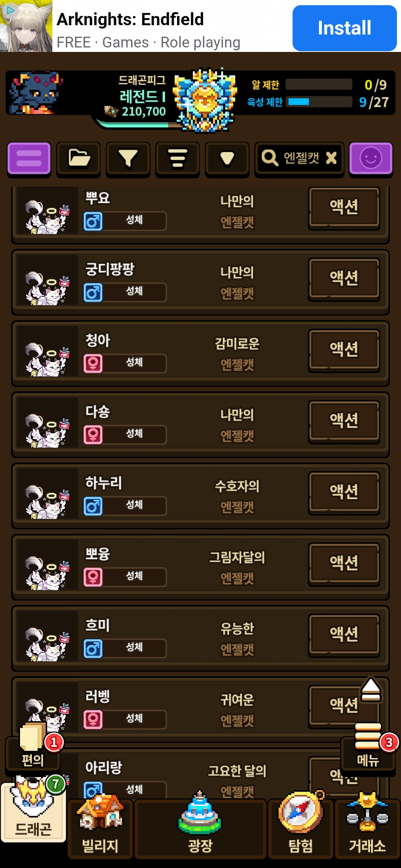Switch to the 광장 fountain tab
Image resolution: width=401 pixels, height=868 pixels.
pos(200,826)
